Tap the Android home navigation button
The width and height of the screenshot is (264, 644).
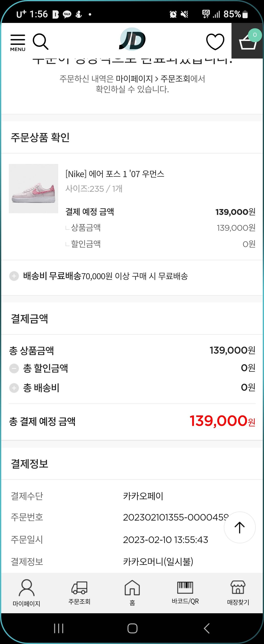132,628
